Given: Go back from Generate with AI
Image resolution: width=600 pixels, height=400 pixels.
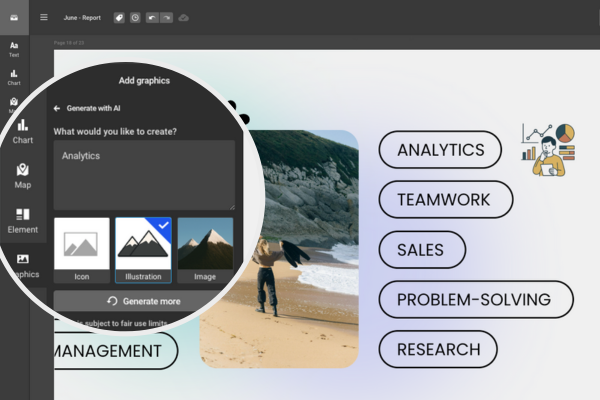Looking at the screenshot, I should tap(57, 108).
